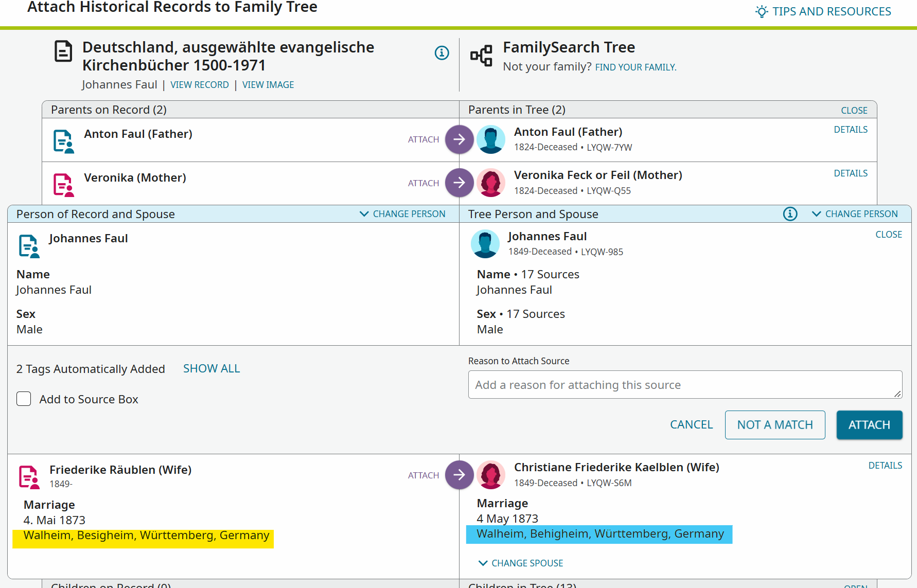Viewport: 917px width, 588px height.
Task: View details for Anton Faul
Action: pos(851,130)
